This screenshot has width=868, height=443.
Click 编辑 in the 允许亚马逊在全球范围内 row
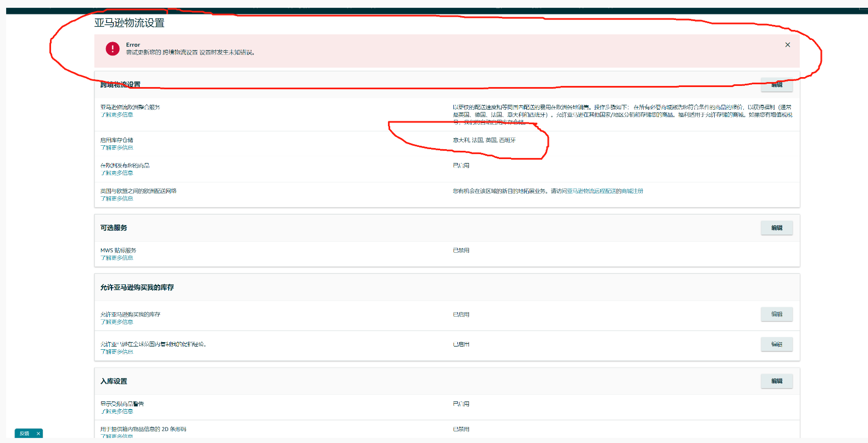coord(776,344)
